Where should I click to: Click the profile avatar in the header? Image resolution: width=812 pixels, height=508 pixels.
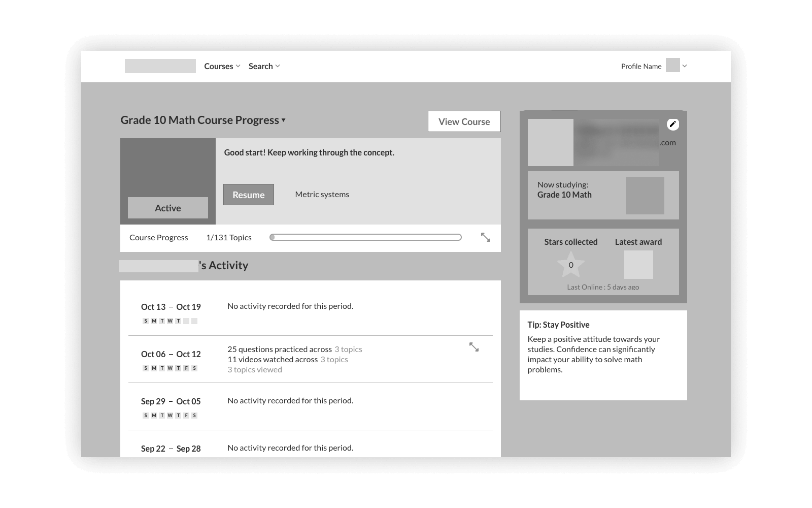coord(672,66)
